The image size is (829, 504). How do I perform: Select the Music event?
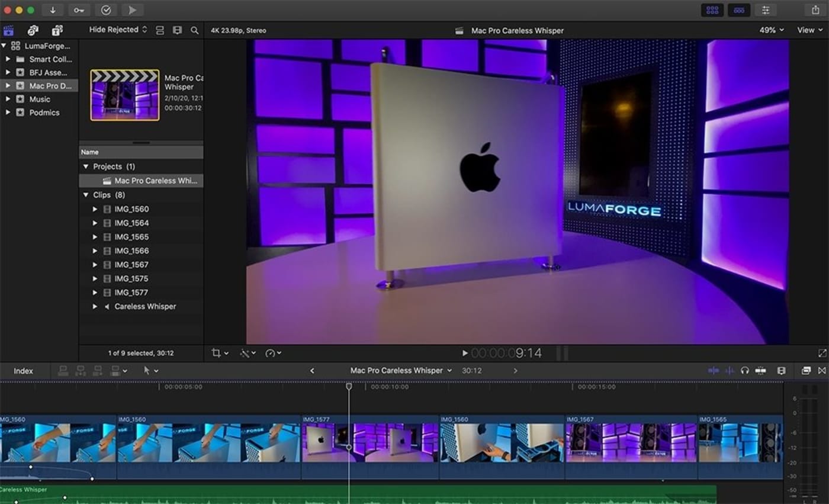[39, 99]
